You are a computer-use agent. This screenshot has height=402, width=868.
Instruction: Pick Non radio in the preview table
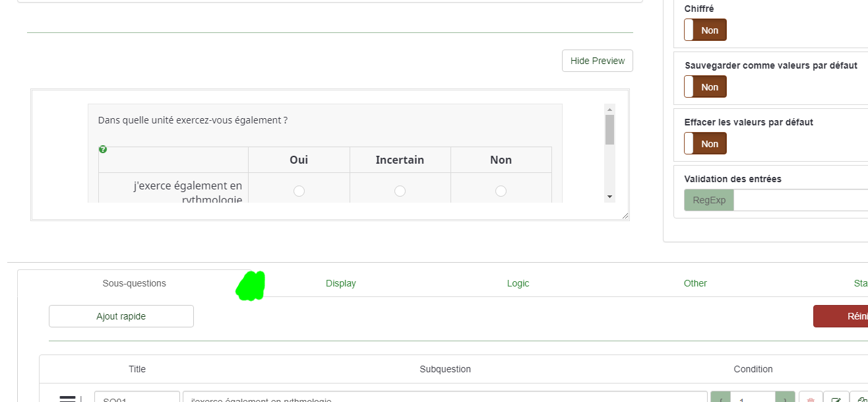point(501,191)
